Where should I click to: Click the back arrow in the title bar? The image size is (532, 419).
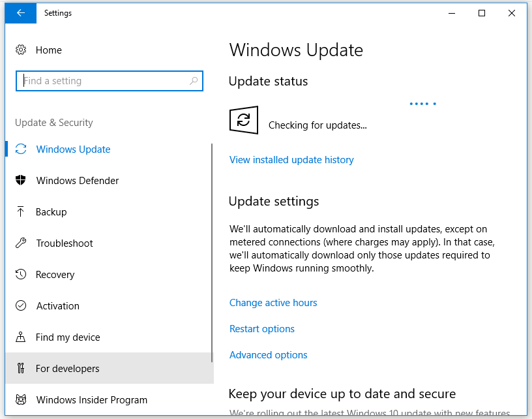click(x=21, y=13)
